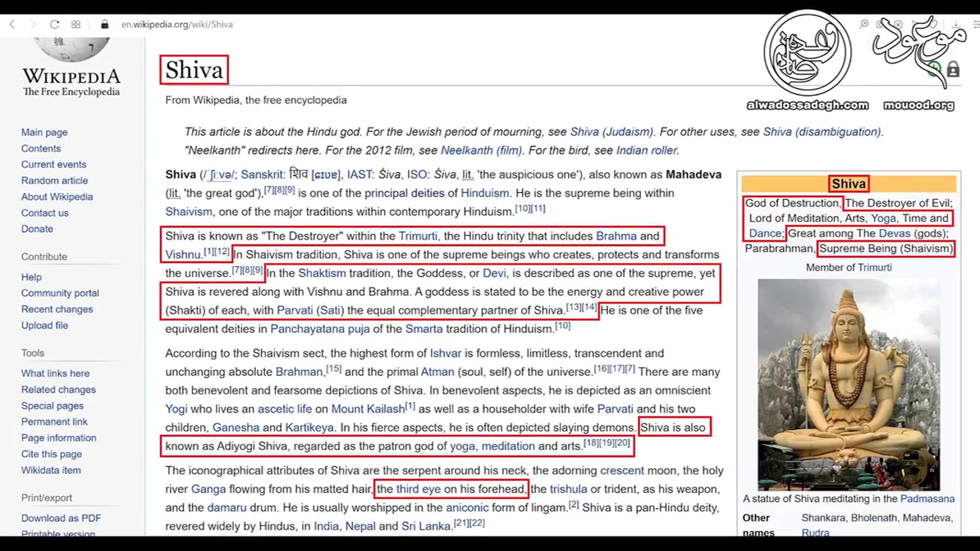Open Shiva (disambiguation) link
This screenshot has width=980, height=551.
pyautogui.click(x=822, y=132)
